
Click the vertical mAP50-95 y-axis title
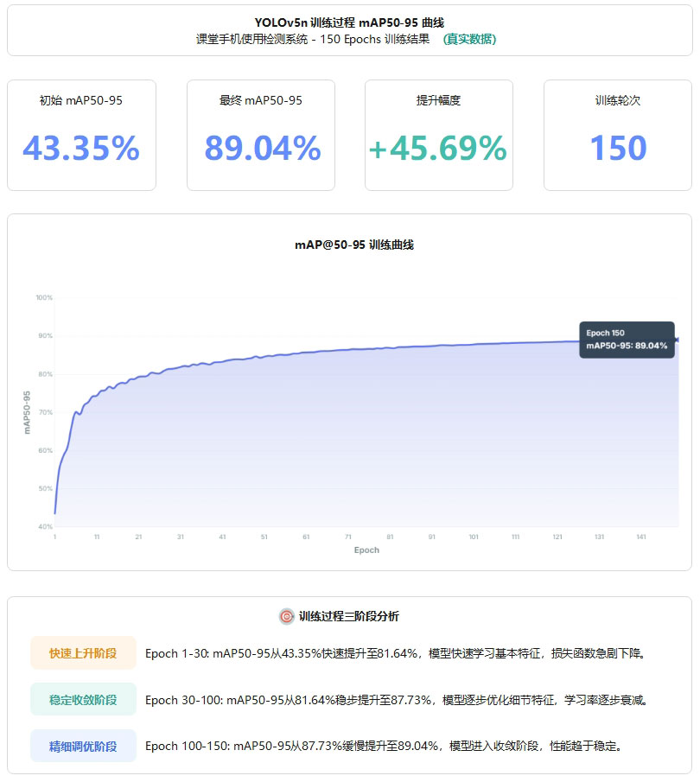click(x=27, y=412)
